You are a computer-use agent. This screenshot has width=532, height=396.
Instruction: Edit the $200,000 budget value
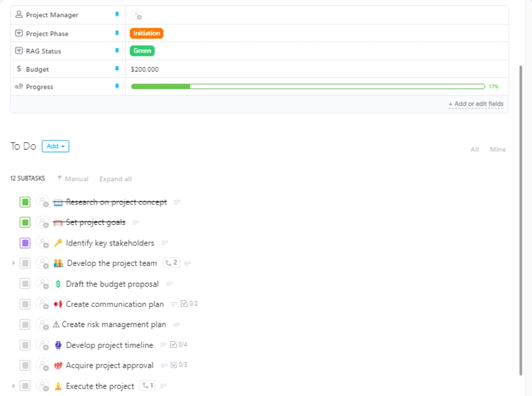tap(145, 70)
